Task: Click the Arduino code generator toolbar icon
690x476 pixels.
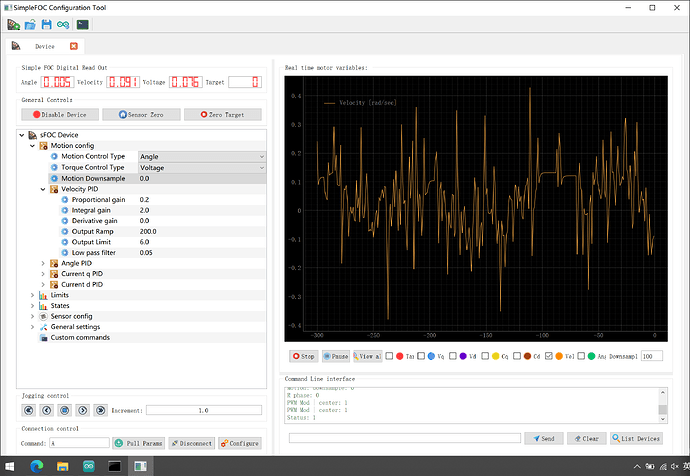Action: (63, 25)
